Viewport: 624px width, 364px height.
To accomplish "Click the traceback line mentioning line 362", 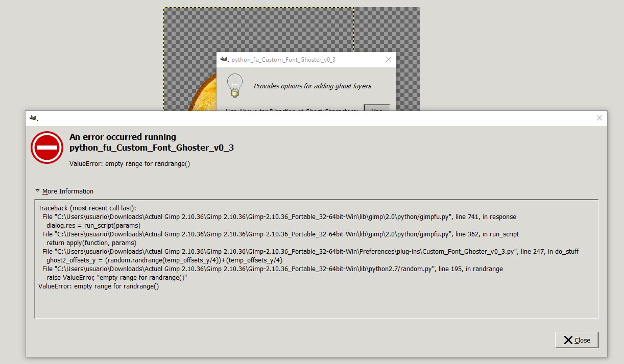I will coord(280,234).
